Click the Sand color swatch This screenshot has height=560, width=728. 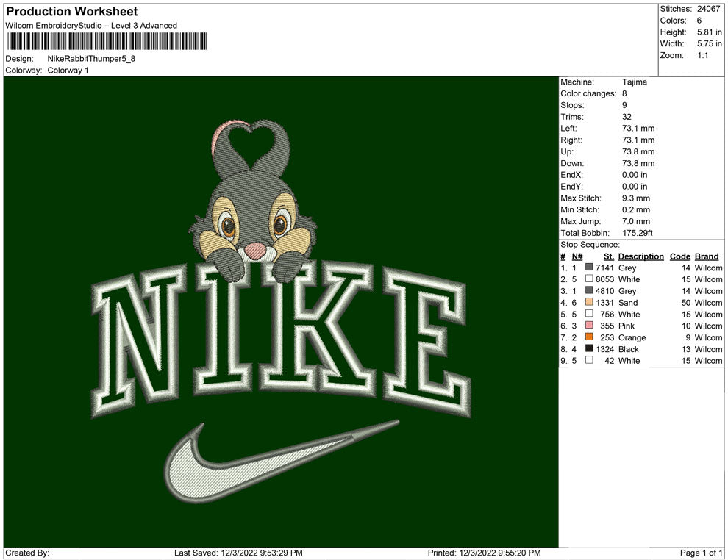[x=589, y=302]
